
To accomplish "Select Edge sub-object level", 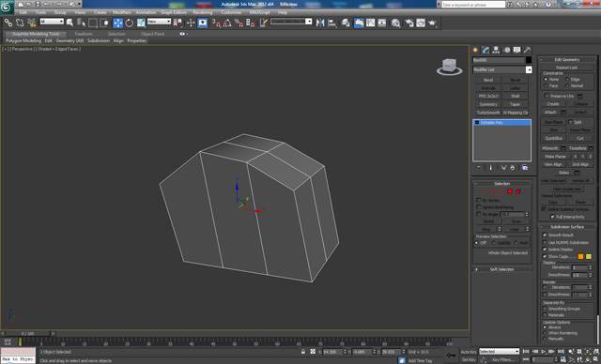I will pos(492,191).
